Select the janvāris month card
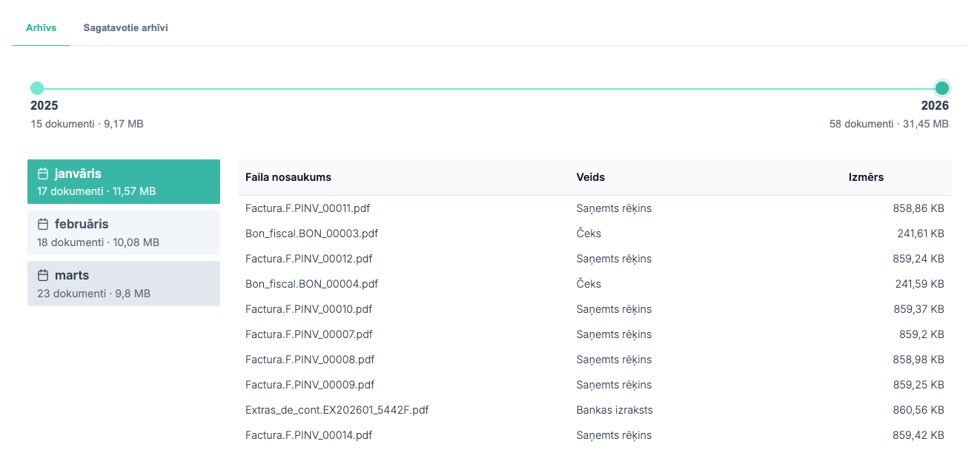 pos(124,182)
